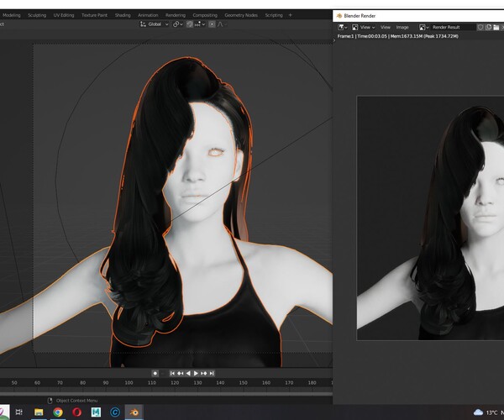
Task: Open the Modeling workspace tab
Action: coord(11,15)
